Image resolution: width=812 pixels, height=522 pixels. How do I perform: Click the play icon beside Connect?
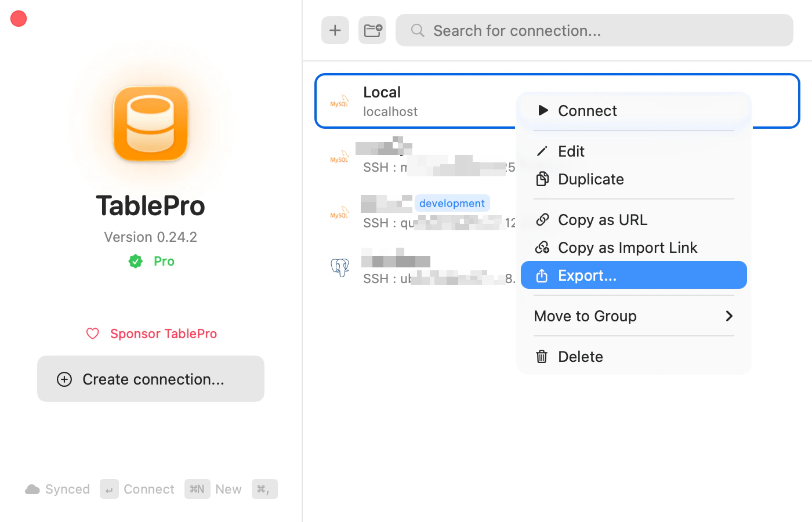[x=542, y=110]
